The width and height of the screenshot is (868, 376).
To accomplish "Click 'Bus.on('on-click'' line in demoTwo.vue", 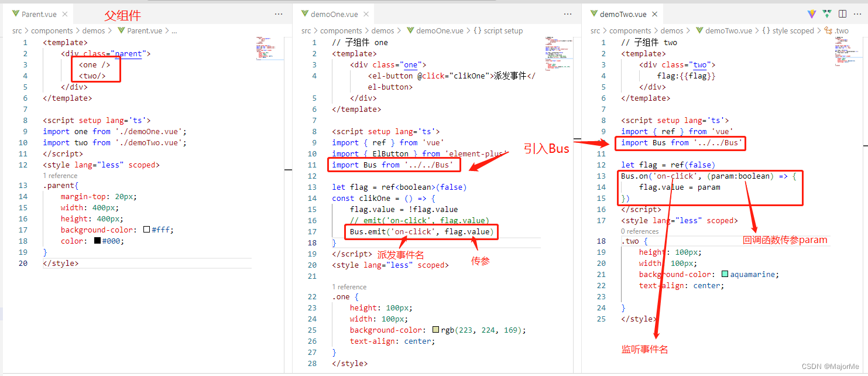I will tap(708, 176).
